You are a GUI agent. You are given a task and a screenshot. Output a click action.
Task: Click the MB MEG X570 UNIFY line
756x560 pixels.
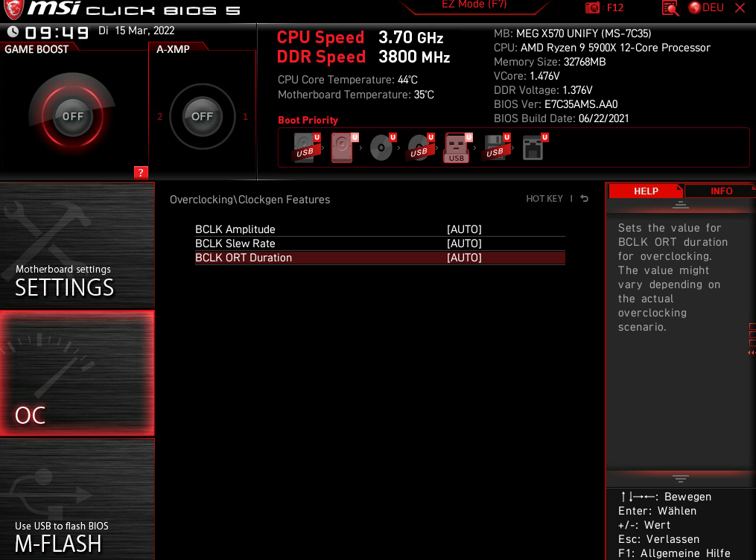click(572, 34)
